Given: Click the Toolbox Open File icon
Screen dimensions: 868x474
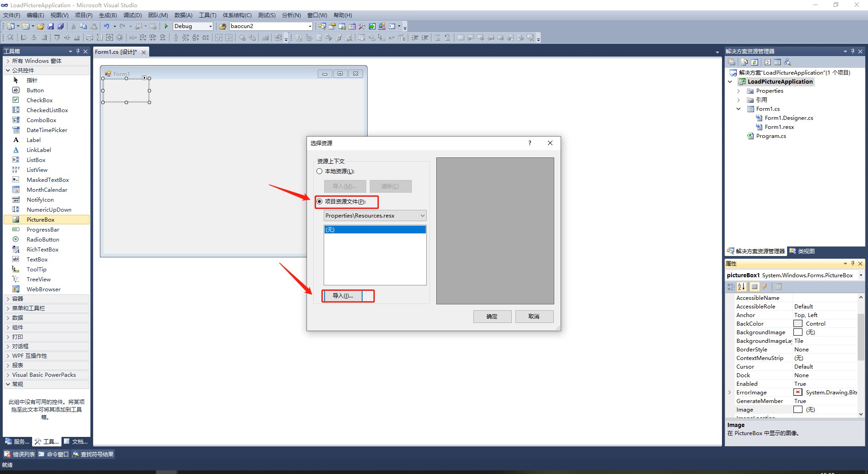Looking at the screenshot, I should coord(40,26).
